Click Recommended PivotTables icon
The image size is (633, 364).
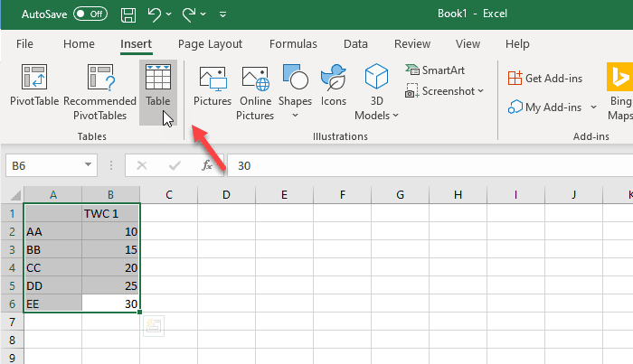pyautogui.click(x=99, y=91)
